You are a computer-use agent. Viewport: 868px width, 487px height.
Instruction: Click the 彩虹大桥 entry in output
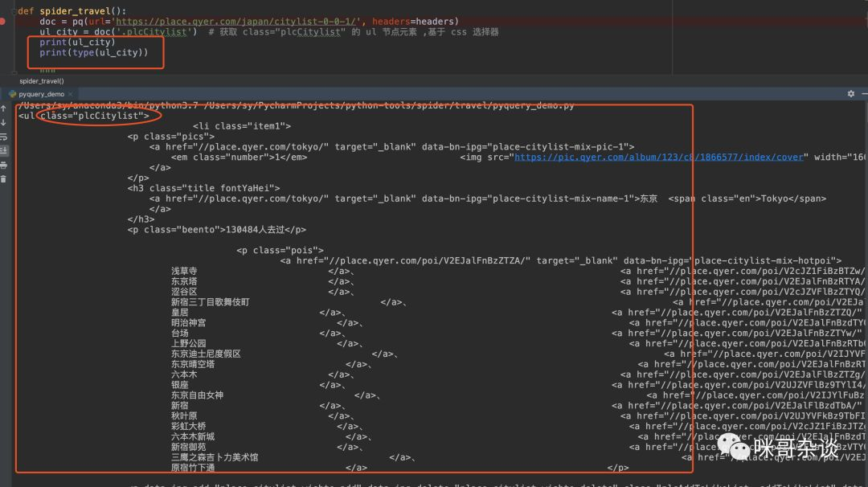pos(188,426)
